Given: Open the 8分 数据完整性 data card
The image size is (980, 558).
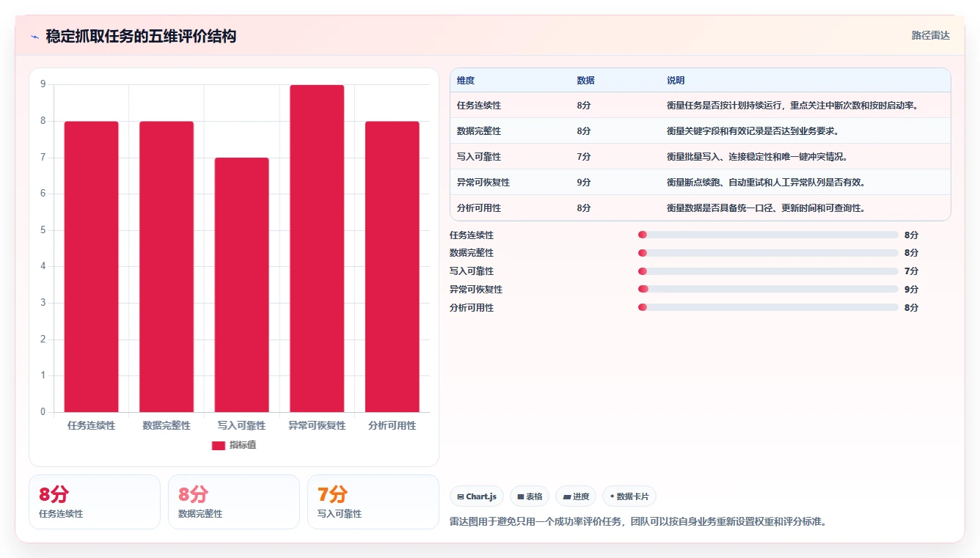Looking at the screenshot, I should click(x=234, y=502).
